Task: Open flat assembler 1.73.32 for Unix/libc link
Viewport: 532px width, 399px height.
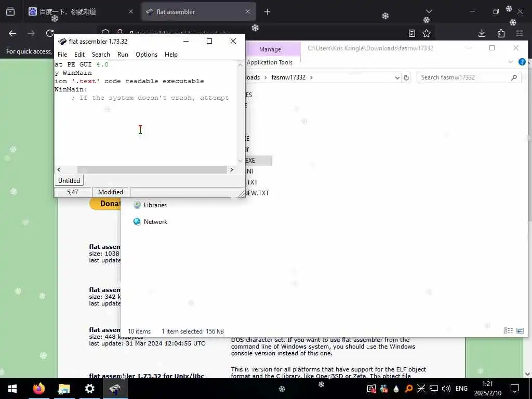Action: click(x=147, y=376)
